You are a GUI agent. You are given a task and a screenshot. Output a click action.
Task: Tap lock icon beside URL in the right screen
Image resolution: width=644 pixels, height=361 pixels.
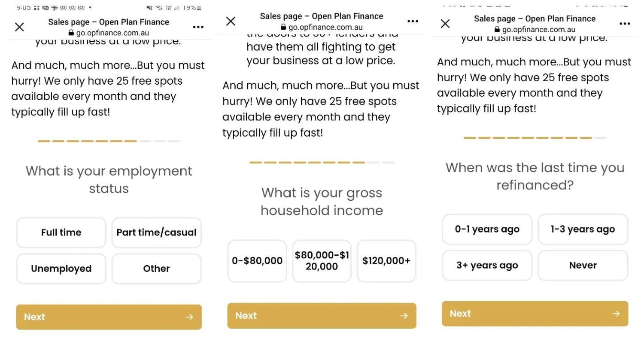tap(497, 30)
